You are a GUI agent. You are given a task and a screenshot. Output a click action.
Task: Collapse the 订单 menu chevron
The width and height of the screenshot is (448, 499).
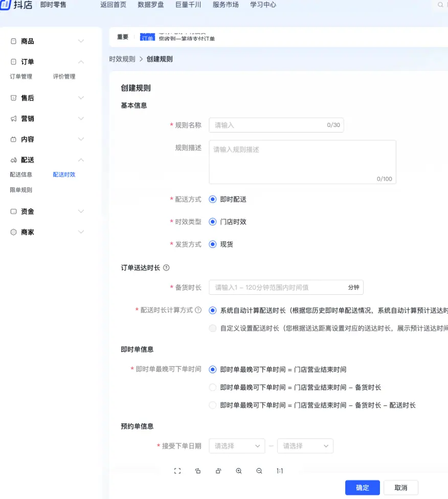coord(81,62)
